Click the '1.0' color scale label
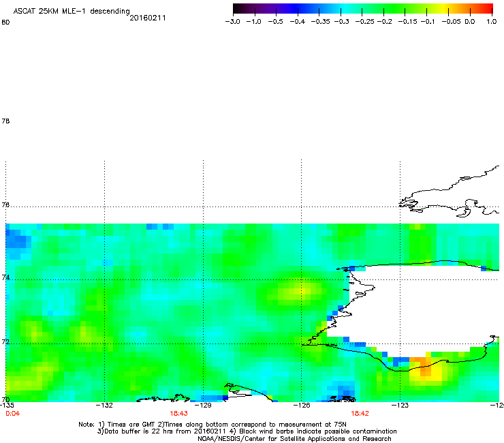Viewport: 504px width, 443px height. tap(492, 22)
